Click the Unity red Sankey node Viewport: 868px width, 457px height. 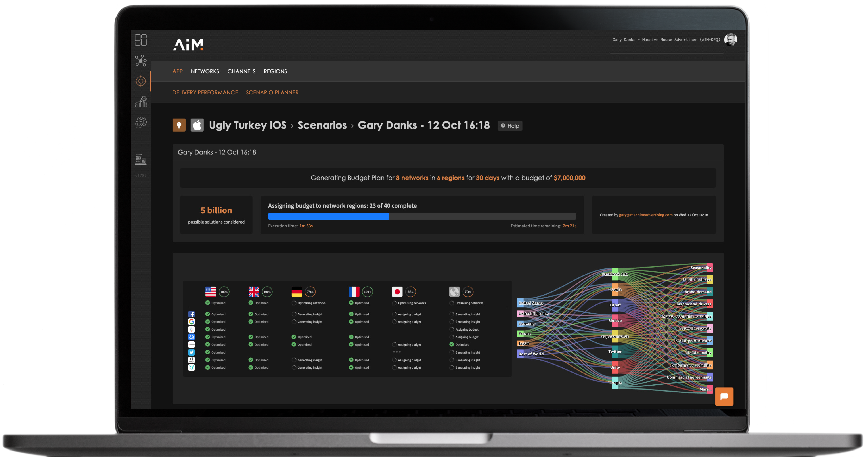[615, 367]
